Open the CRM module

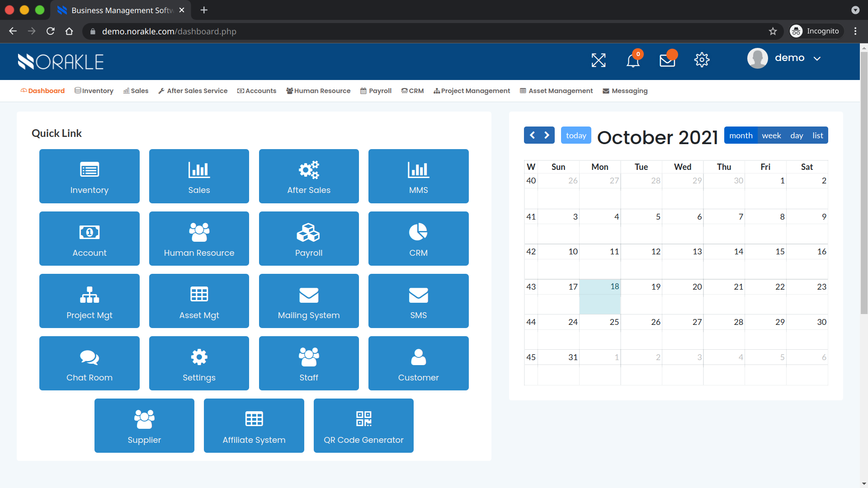click(418, 238)
